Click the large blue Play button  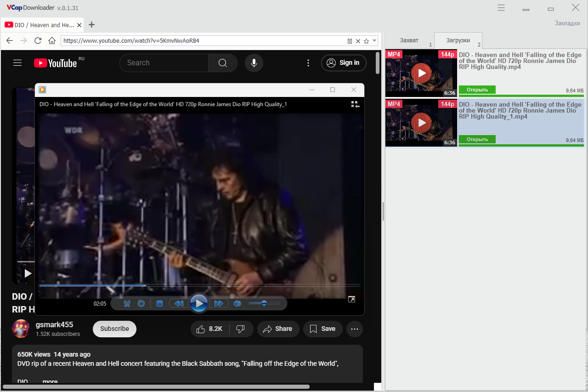click(x=199, y=303)
